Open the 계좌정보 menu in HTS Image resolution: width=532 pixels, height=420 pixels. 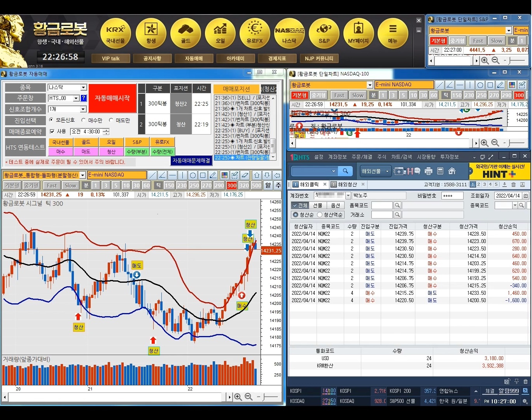(x=337, y=157)
